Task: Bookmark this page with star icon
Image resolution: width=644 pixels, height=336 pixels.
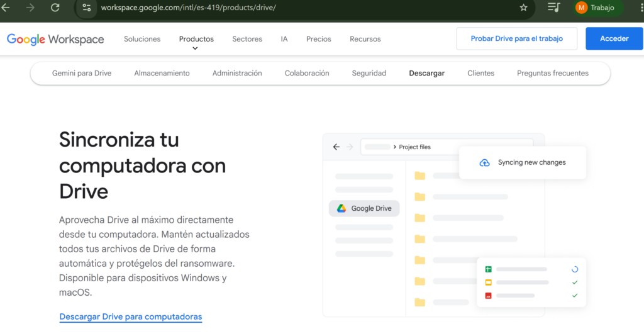Action: [523, 8]
